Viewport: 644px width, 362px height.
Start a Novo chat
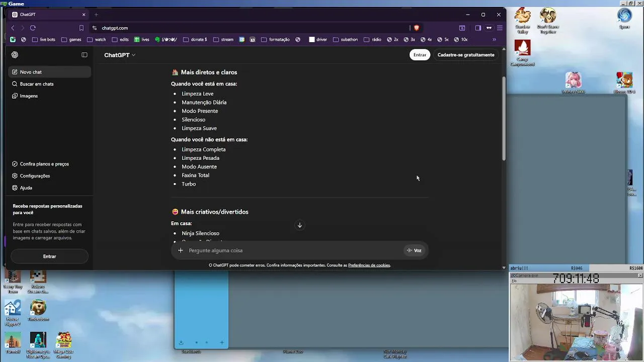[x=49, y=72]
